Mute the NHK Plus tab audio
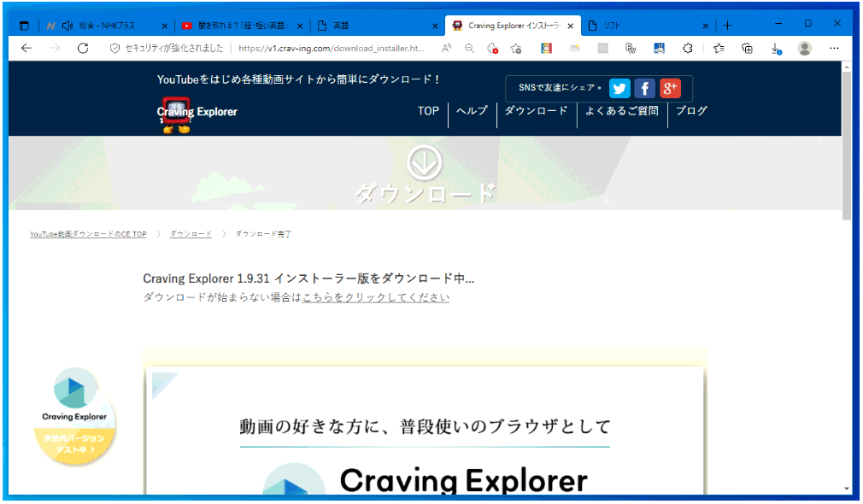The width and height of the screenshot is (863, 504). (x=68, y=26)
